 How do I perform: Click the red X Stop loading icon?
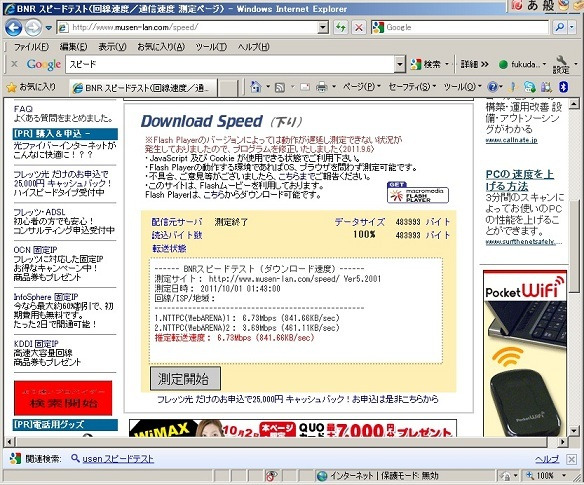pos(358,27)
